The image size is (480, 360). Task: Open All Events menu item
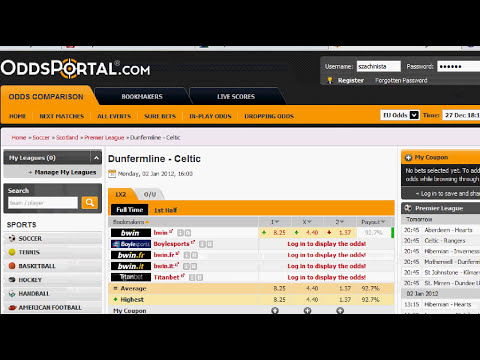tap(114, 116)
